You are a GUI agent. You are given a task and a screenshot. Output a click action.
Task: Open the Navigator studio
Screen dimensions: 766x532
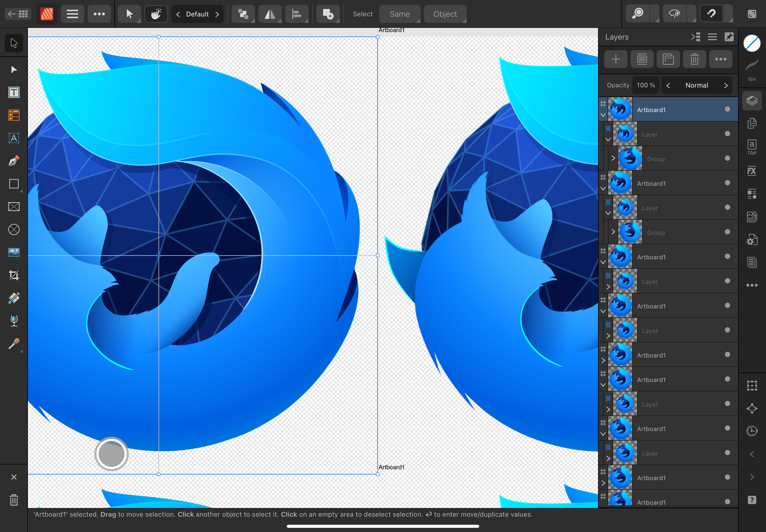pyautogui.click(x=752, y=408)
